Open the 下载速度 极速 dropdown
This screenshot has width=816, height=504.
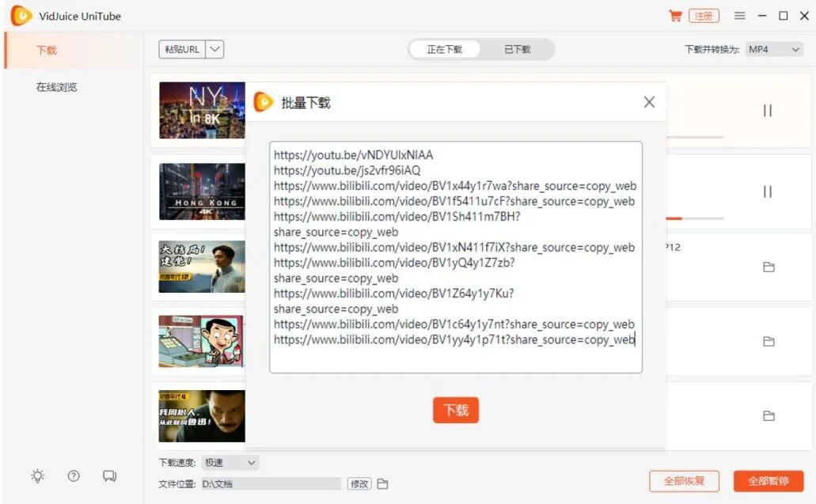point(230,462)
